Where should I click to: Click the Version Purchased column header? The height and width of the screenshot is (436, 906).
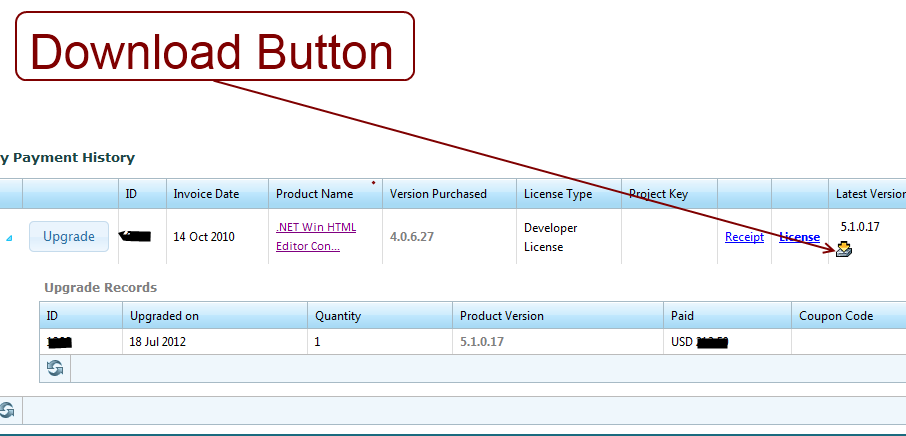(x=438, y=194)
